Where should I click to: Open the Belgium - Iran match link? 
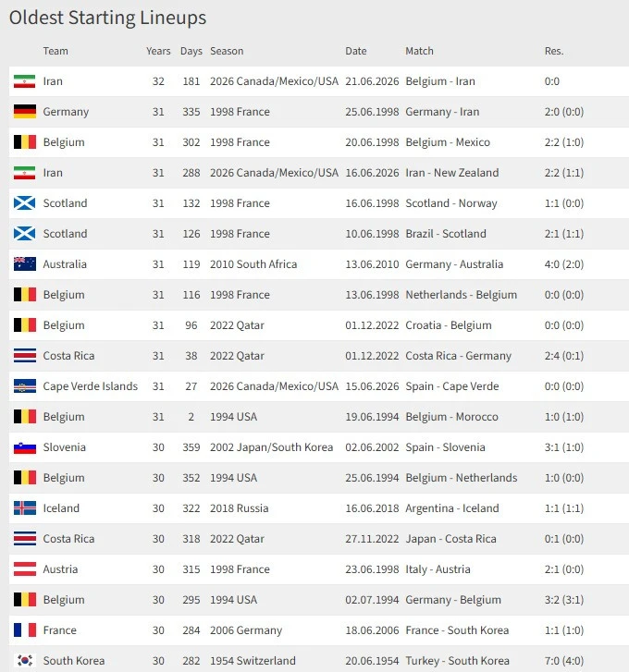pos(440,81)
